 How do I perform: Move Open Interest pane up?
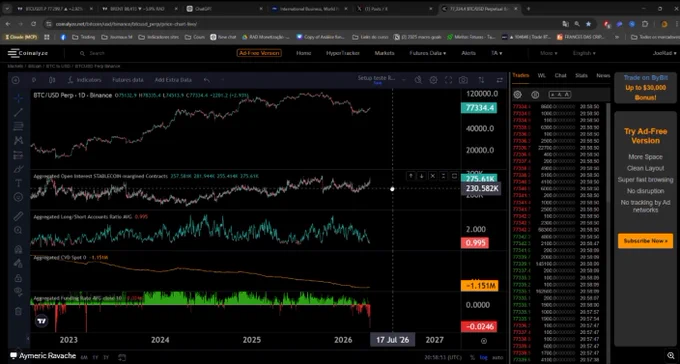tap(410, 176)
